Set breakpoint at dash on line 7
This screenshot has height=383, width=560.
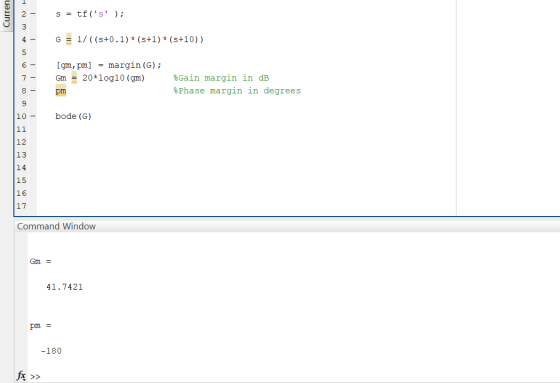click(x=33, y=78)
